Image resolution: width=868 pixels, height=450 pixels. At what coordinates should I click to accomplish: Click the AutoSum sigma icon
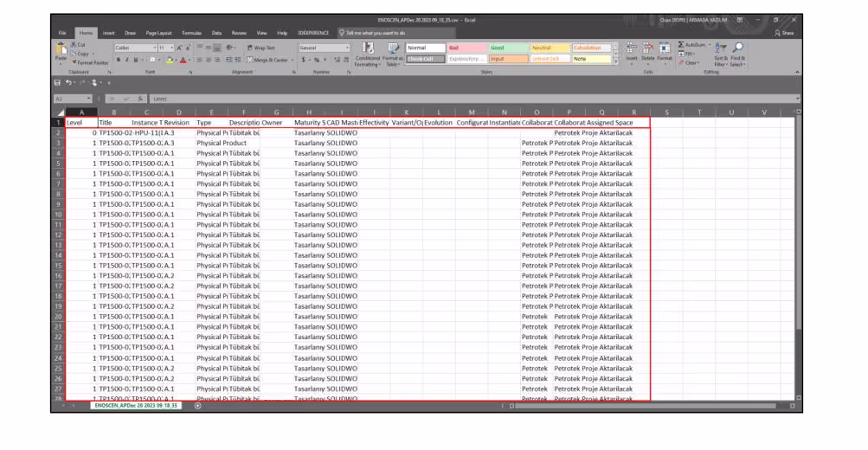click(681, 44)
